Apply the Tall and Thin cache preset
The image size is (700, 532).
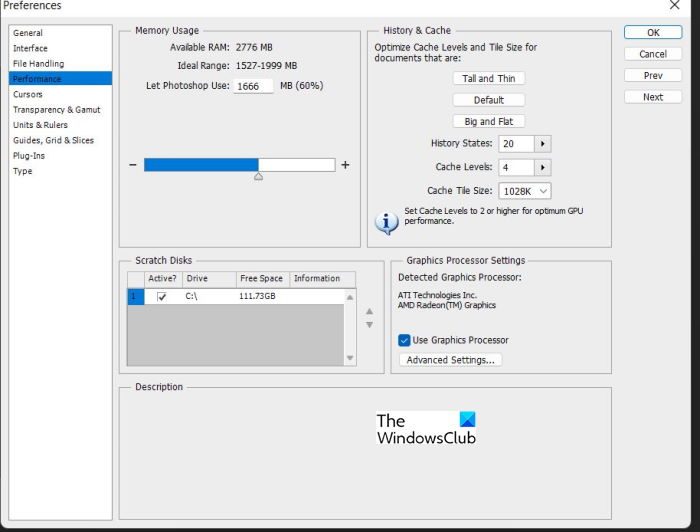tap(488, 78)
